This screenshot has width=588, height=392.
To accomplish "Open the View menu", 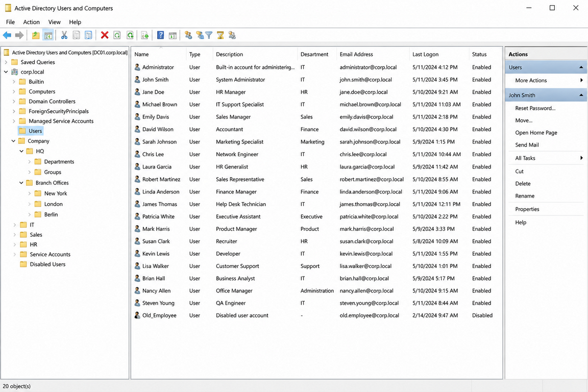I will [55, 22].
